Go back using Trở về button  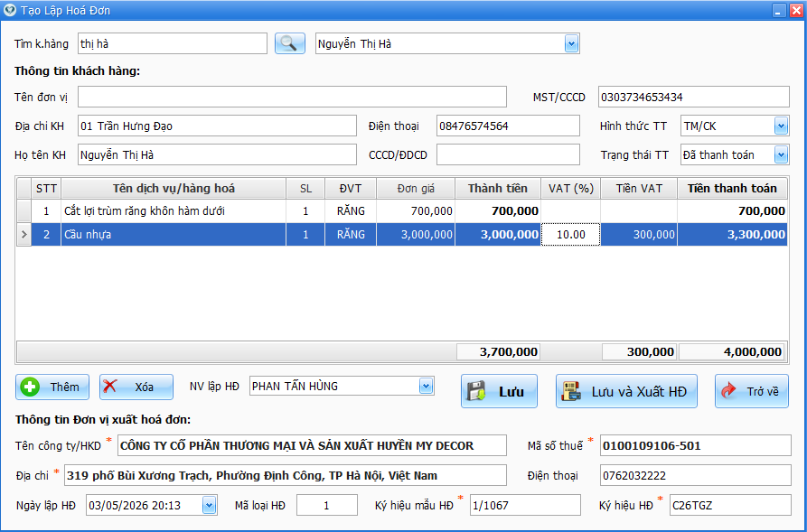click(x=751, y=391)
